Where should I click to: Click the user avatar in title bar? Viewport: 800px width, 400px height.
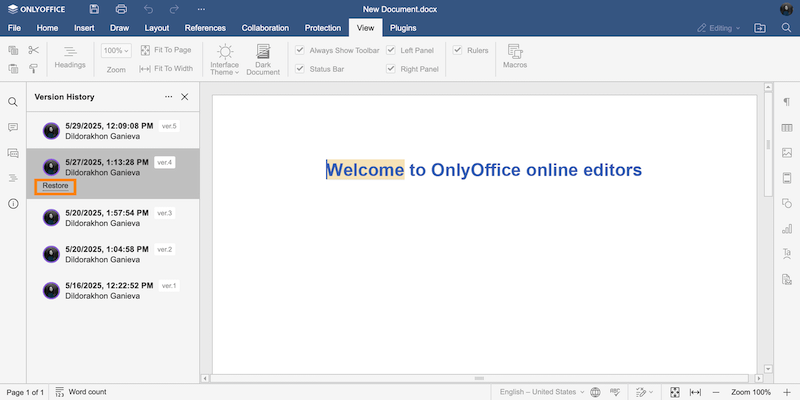pyautogui.click(x=786, y=9)
